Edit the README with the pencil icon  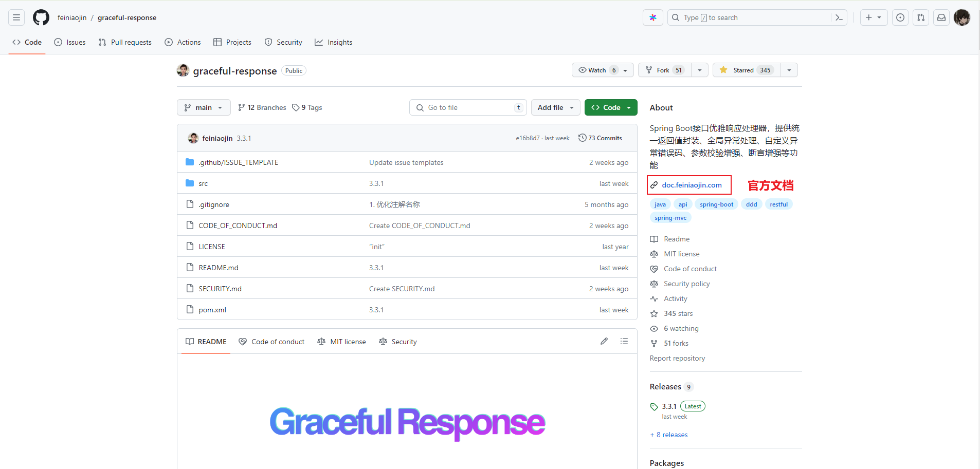point(604,341)
